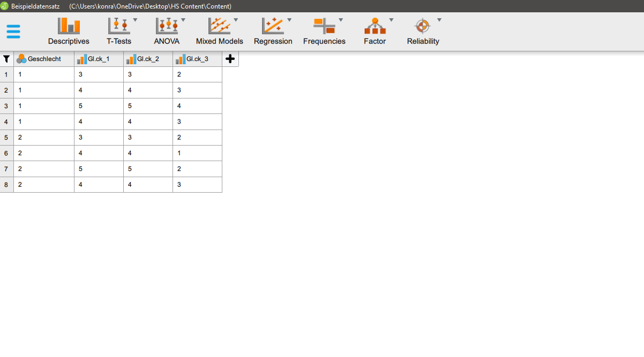The image size is (644, 357).
Task: Open the Descriptives analysis
Action: (68, 31)
